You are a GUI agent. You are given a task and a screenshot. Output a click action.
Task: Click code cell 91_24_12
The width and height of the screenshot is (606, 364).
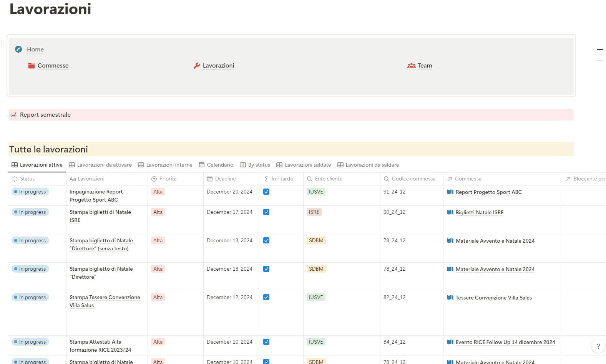click(394, 192)
